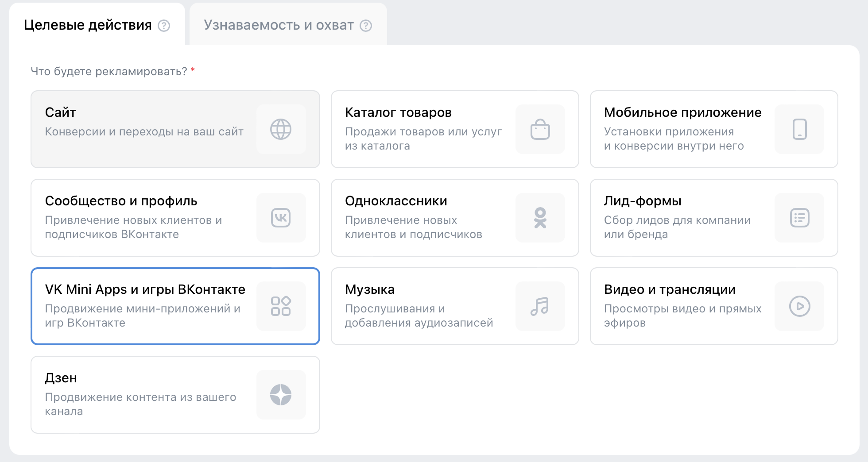This screenshot has width=868, height=462.
Task: Select the Сайт card title
Action: tap(61, 112)
